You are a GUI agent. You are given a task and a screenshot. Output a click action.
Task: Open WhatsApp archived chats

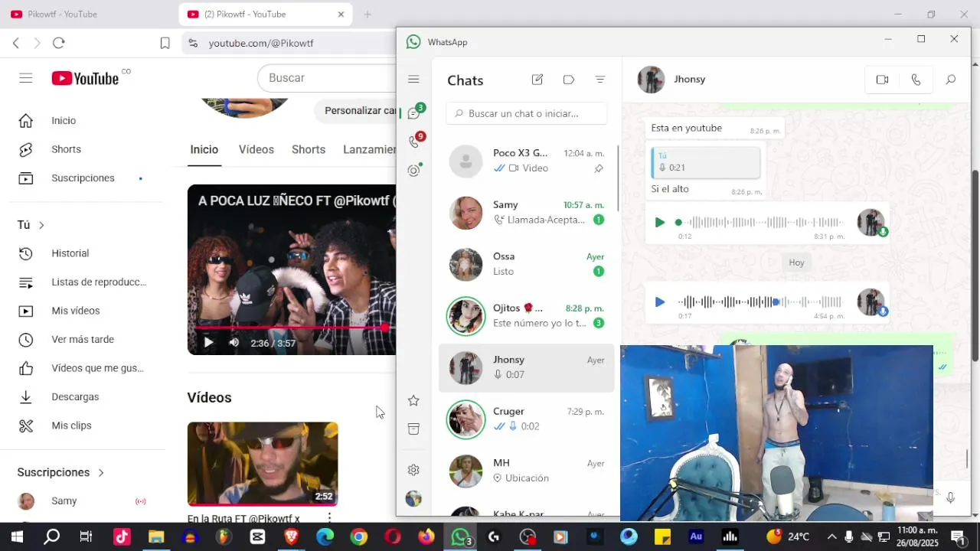[413, 429]
